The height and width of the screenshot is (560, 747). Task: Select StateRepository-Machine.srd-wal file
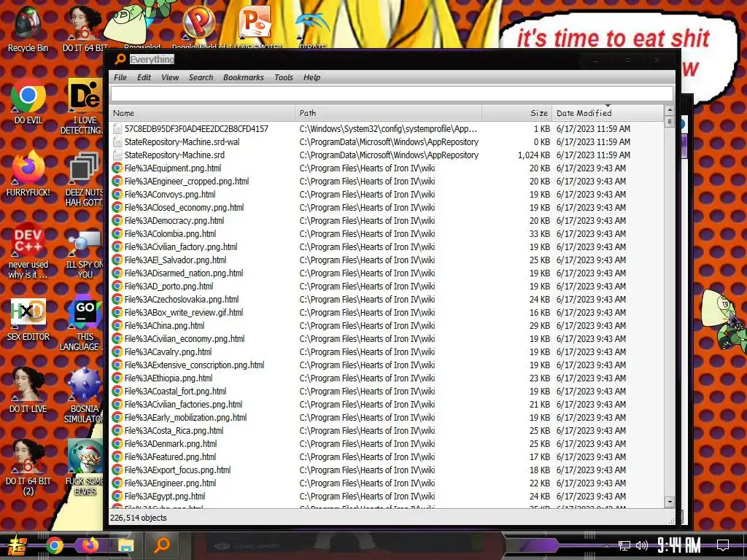387,142
